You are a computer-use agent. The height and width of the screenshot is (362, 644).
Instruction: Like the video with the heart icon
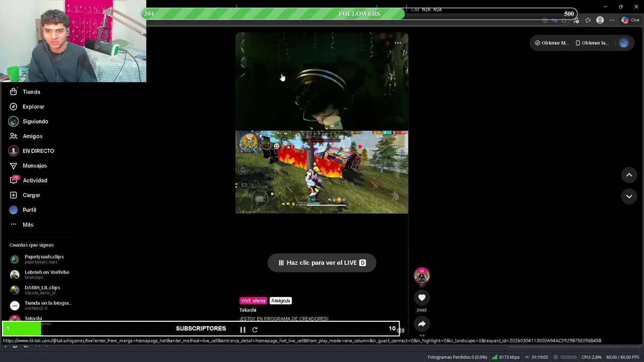[422, 298]
